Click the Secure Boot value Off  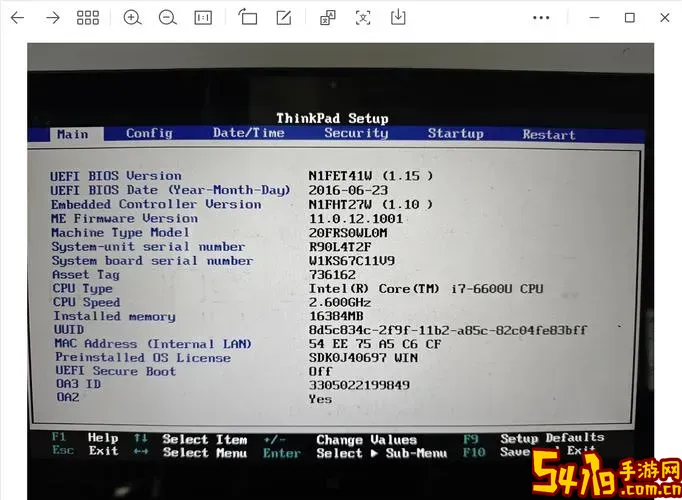click(320, 371)
